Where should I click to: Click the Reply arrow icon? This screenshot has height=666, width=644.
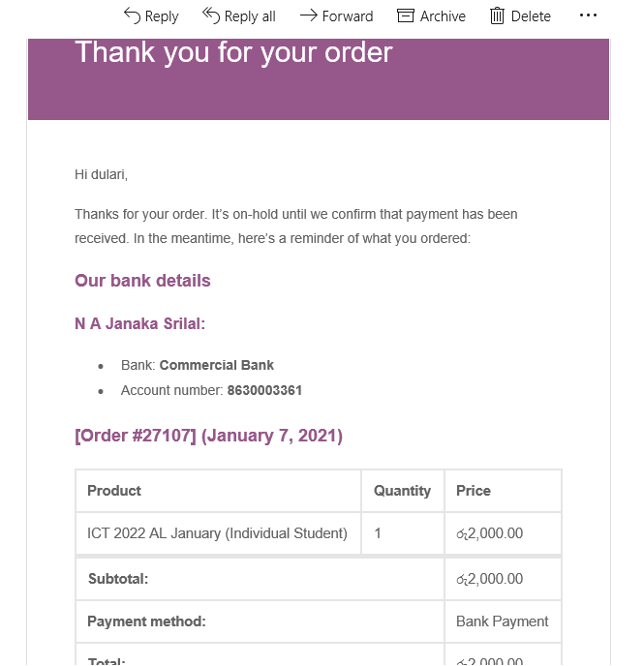(x=132, y=16)
